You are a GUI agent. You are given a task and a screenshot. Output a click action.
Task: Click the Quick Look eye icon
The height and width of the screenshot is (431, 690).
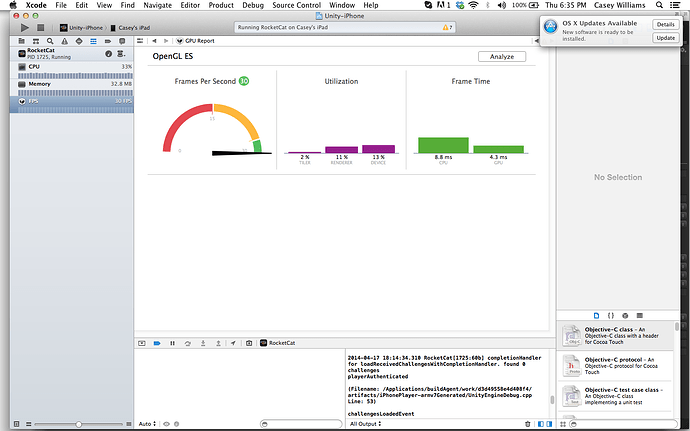167,424
